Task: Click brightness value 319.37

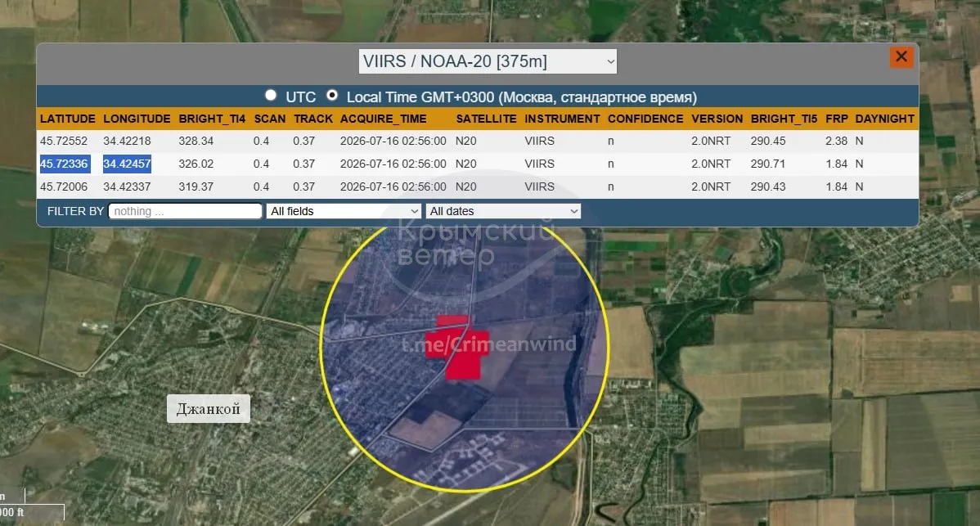Action: coord(196,187)
